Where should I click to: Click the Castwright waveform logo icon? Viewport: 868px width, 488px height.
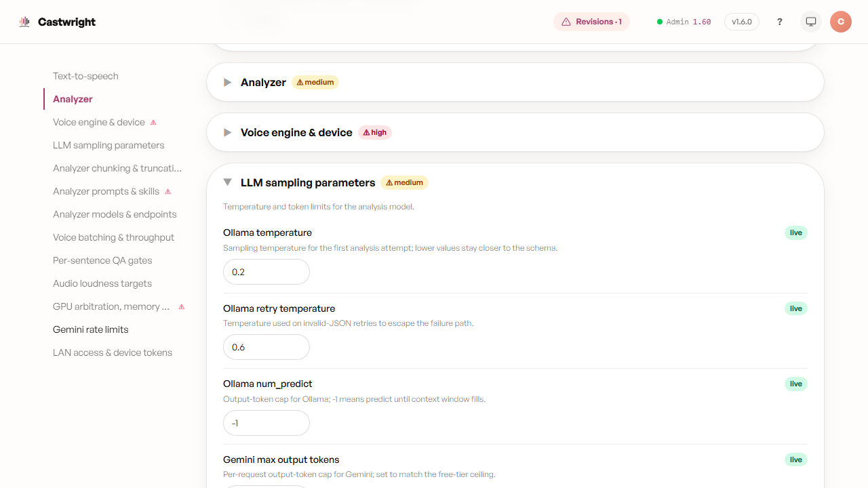(x=25, y=22)
